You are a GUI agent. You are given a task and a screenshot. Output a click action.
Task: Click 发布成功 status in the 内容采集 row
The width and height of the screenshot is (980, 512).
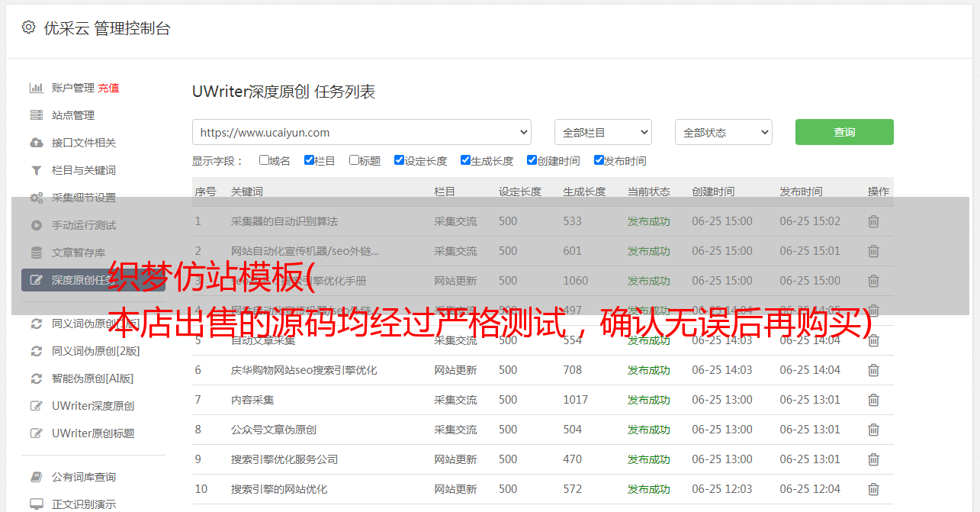[649, 400]
